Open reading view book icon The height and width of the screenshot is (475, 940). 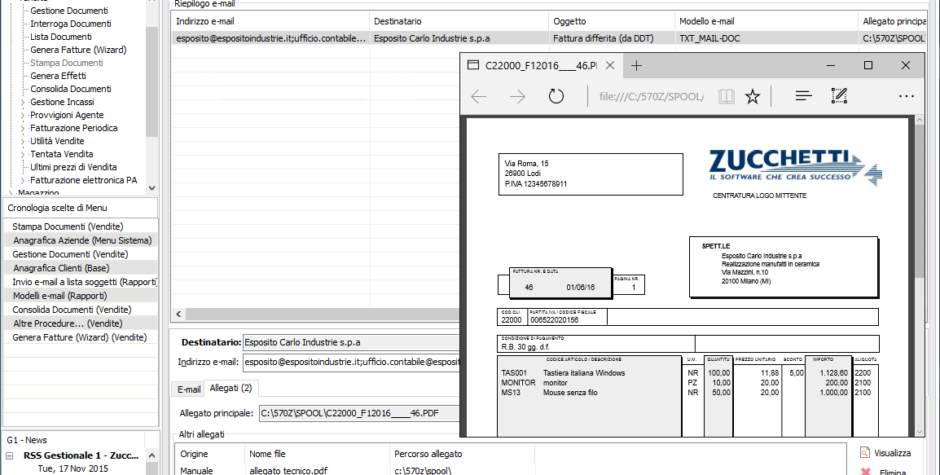[726, 96]
